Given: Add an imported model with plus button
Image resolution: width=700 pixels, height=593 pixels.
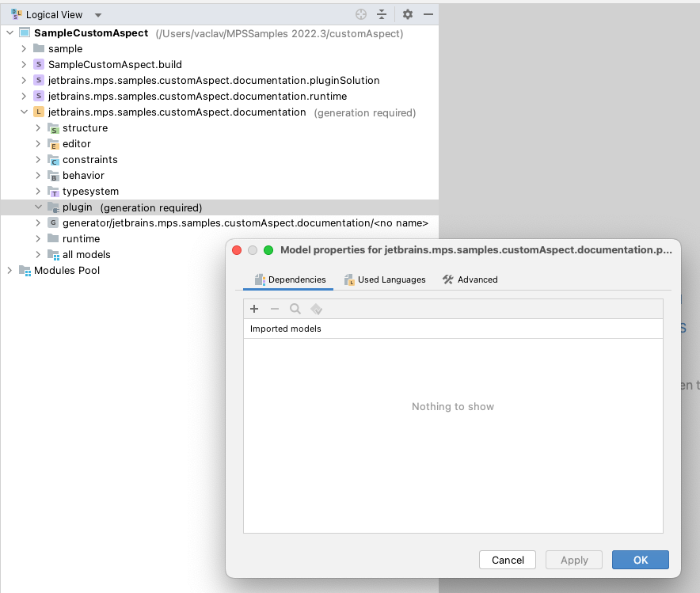Looking at the screenshot, I should [254, 309].
